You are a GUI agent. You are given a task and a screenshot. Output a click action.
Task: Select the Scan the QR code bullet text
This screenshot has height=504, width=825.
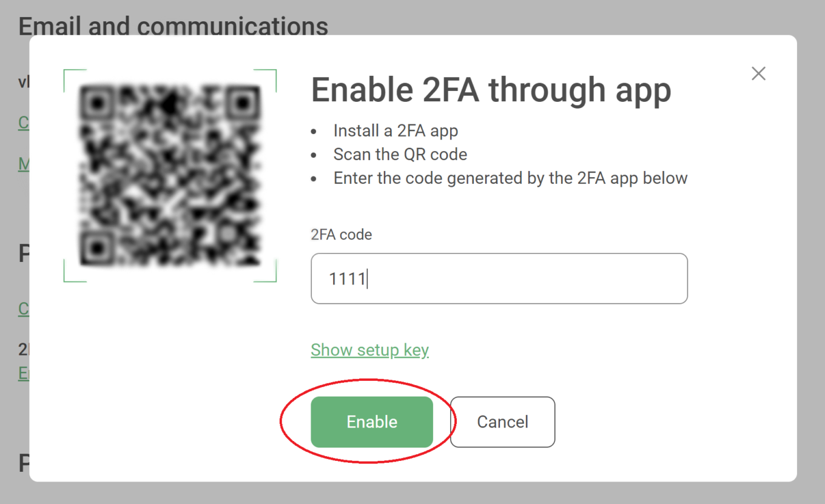coord(400,154)
